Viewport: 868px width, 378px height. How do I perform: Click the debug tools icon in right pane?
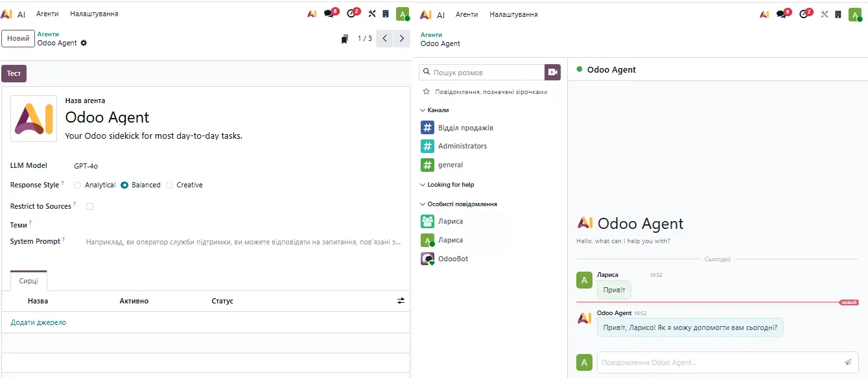click(825, 14)
